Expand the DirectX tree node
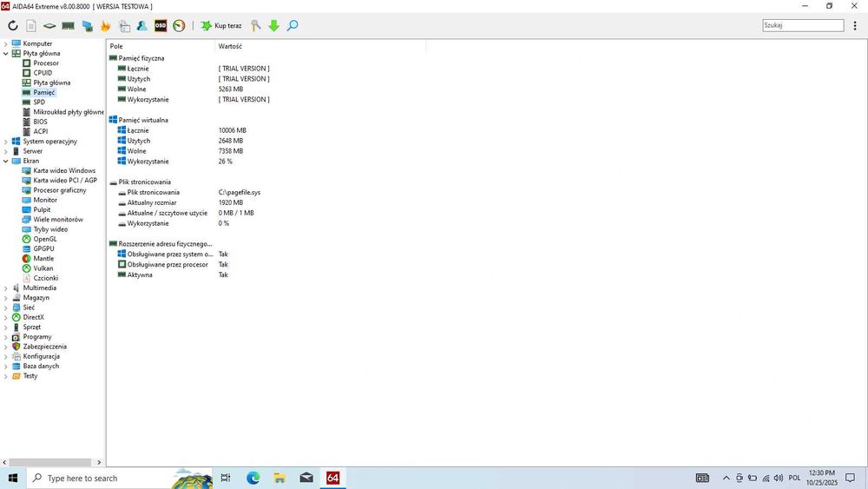 click(x=5, y=317)
